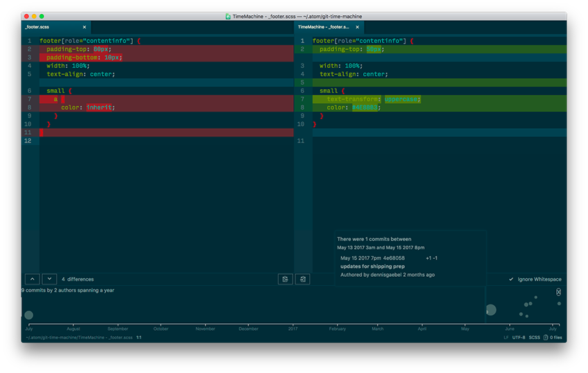This screenshot has width=588, height=373.
Task: Jump to the next difference
Action: pyautogui.click(x=48, y=279)
